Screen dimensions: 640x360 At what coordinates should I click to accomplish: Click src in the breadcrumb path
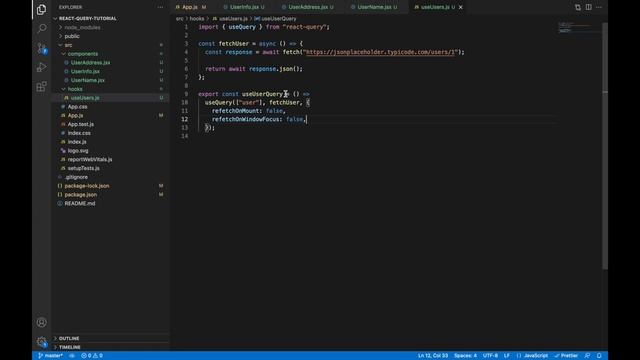tap(180, 19)
